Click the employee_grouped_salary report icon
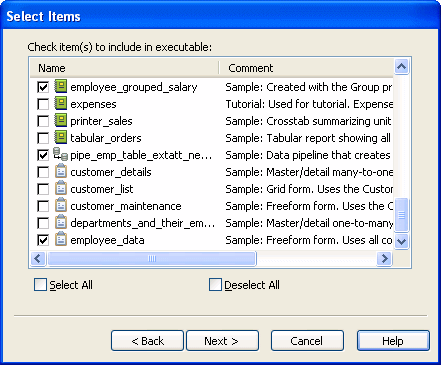The width and height of the screenshot is (441, 365). coord(61,86)
